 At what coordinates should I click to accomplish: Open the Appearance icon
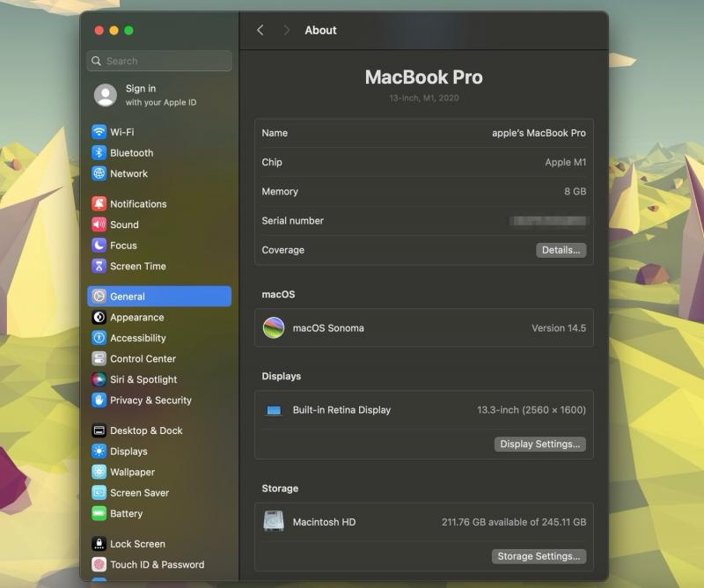click(99, 317)
